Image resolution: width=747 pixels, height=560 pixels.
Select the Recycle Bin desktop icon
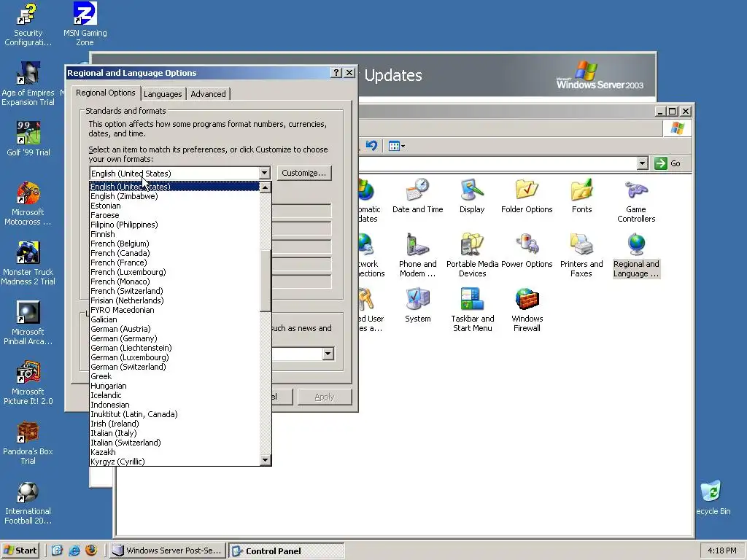point(712,497)
